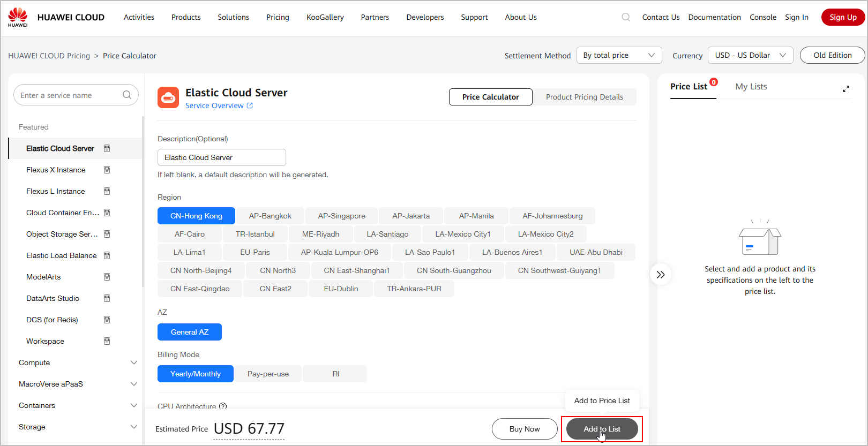
Task: Open the Currency USD dropdown
Action: point(750,55)
